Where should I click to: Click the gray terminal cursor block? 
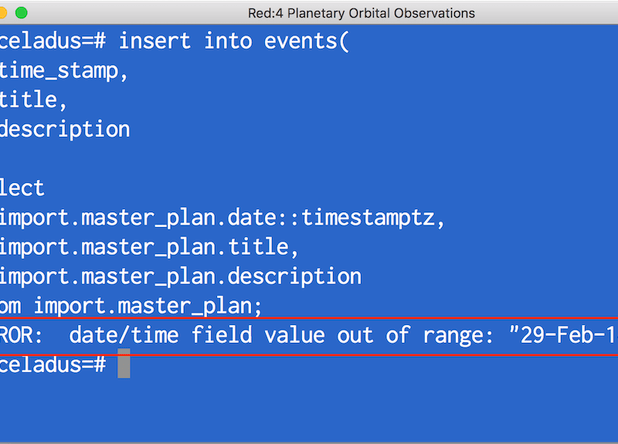pos(124,363)
